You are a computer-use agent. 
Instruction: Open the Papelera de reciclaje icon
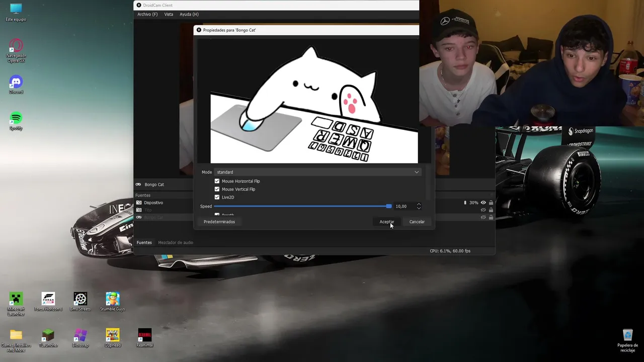click(x=627, y=341)
